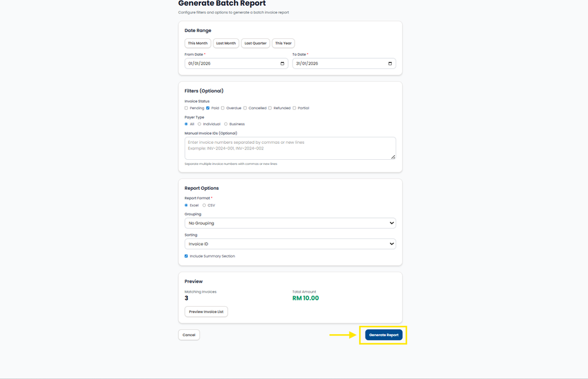Tick the Pending status checkbox
The width and height of the screenshot is (588, 379).
tap(187, 108)
